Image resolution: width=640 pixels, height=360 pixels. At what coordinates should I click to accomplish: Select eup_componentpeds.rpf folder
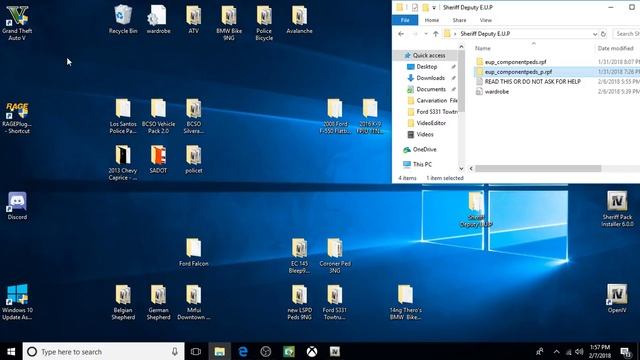point(515,62)
